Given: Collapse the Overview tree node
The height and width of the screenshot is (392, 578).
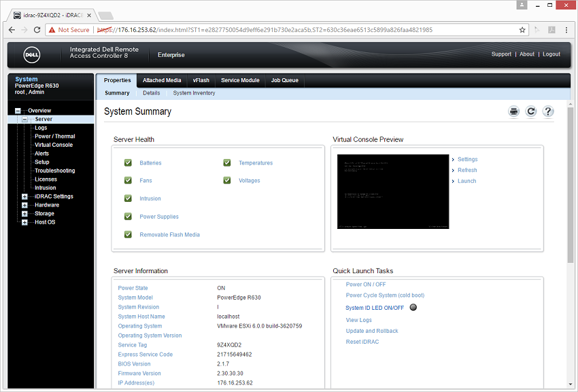Looking at the screenshot, I should (18, 111).
